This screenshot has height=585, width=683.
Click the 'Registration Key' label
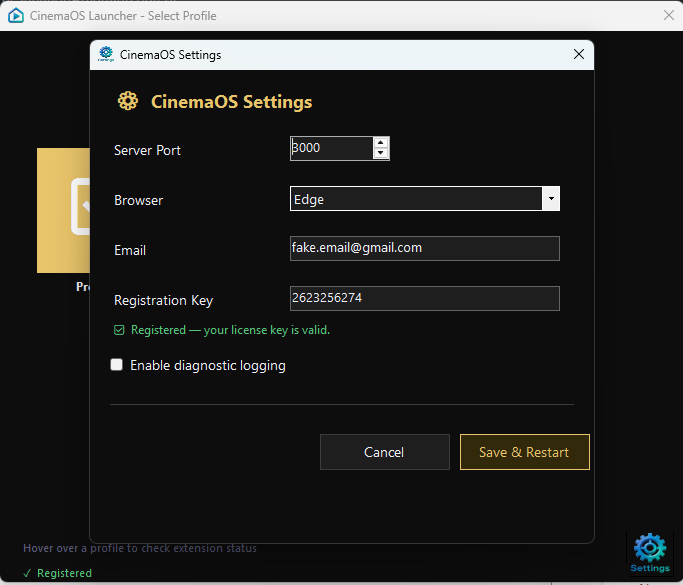163,301
